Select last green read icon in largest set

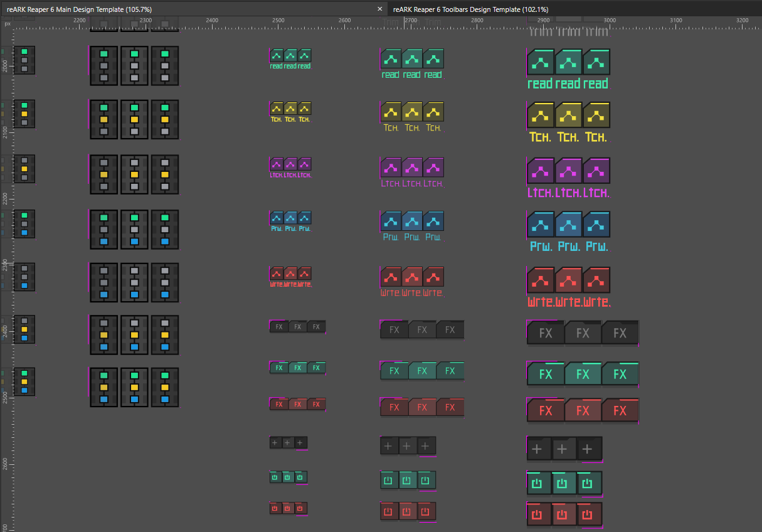(x=596, y=62)
